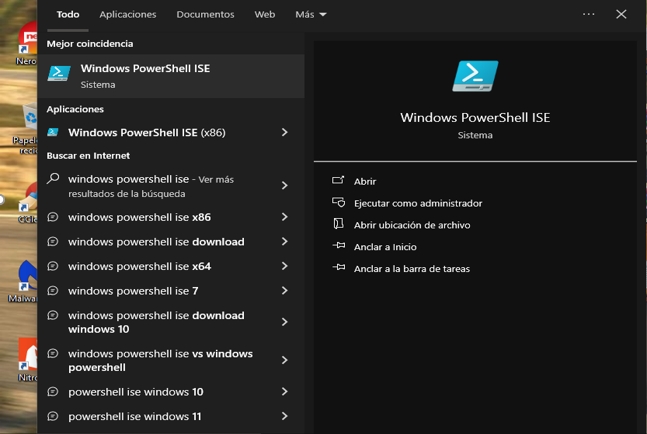Click the magnifier icon beside windows powershell ise
Image resolution: width=647 pixels, height=434 pixels.
coord(53,179)
